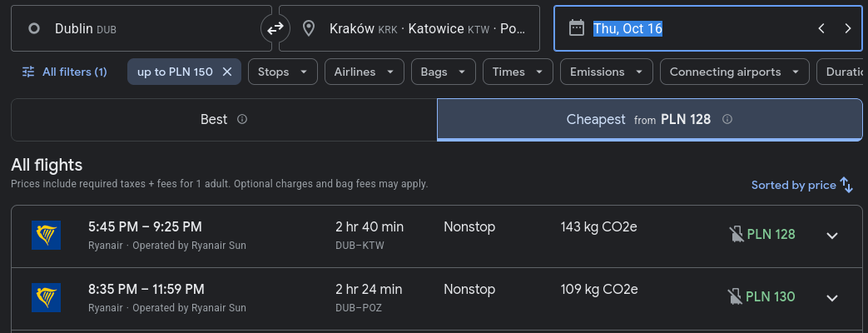Expand the 5:45 PM Ryanair flight details
Screen dimensions: 868x333
[x=832, y=236]
